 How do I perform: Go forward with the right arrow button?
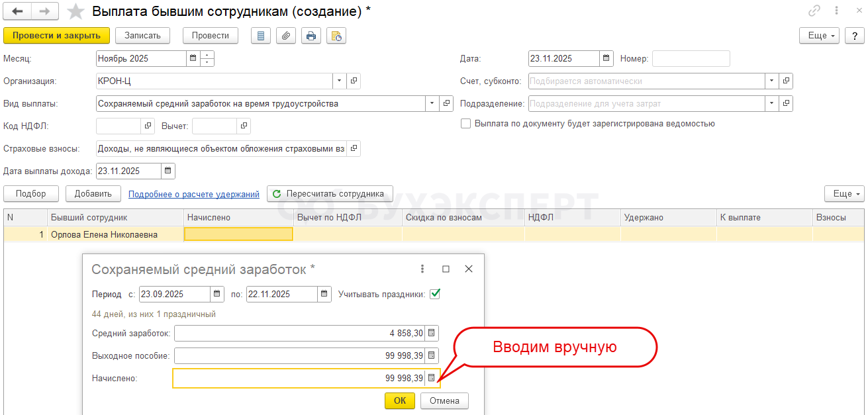tap(44, 11)
